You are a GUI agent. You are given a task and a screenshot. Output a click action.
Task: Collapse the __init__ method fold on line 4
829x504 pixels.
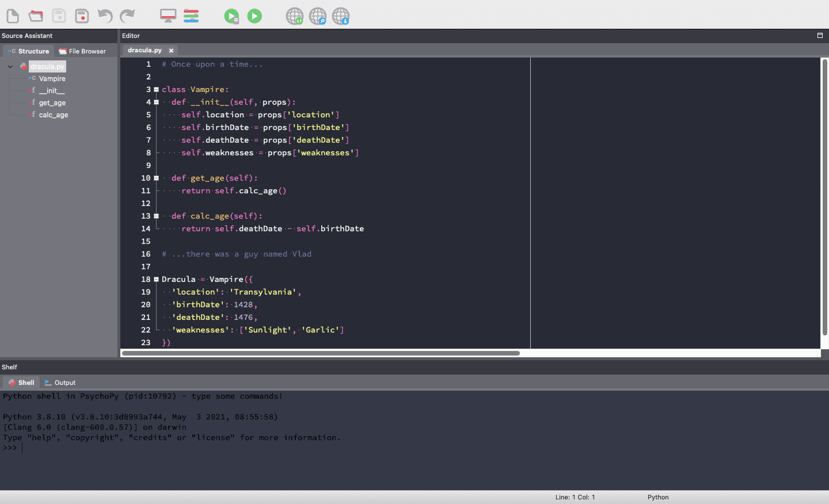[x=156, y=102]
